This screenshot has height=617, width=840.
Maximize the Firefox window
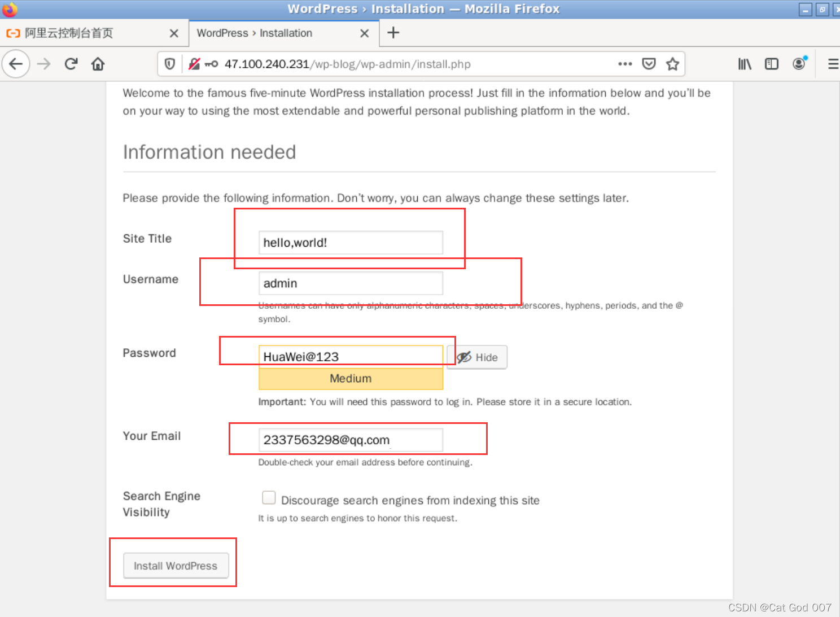click(823, 10)
